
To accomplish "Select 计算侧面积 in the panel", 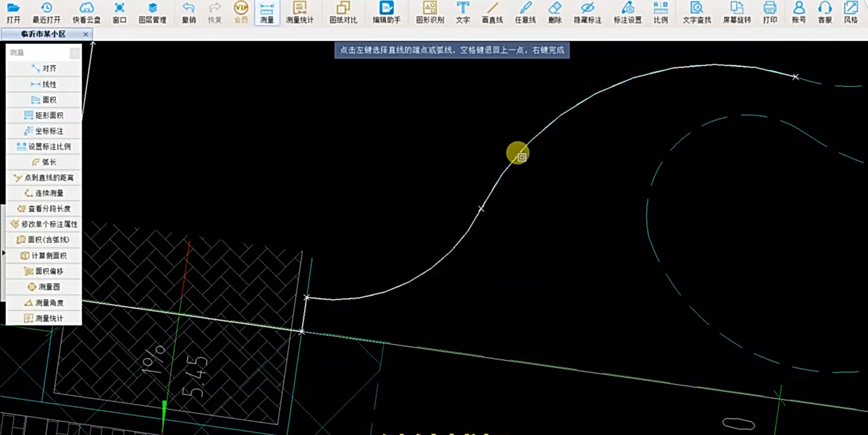I will pos(44,256).
